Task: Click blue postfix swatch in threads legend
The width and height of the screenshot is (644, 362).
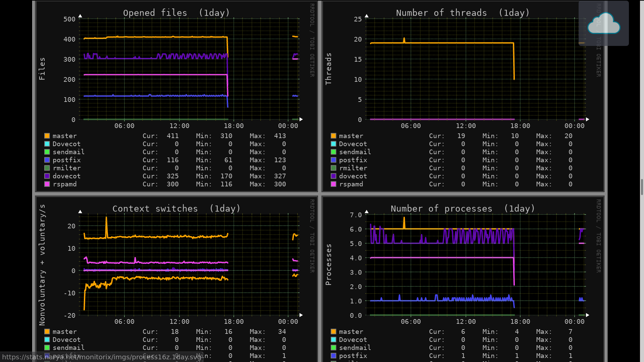Action: pyautogui.click(x=333, y=160)
